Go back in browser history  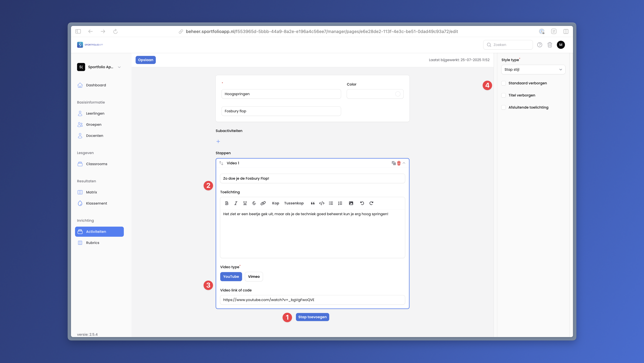coord(91,31)
